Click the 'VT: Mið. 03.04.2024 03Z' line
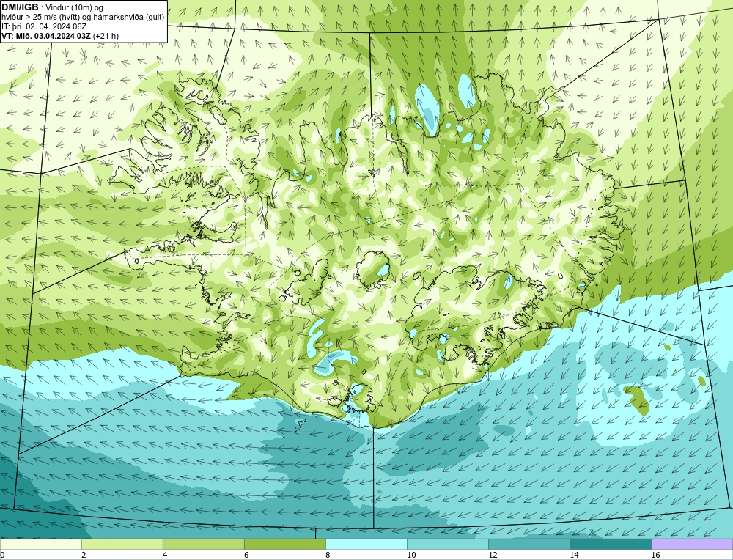This screenshot has height=560, width=733. tap(46, 35)
